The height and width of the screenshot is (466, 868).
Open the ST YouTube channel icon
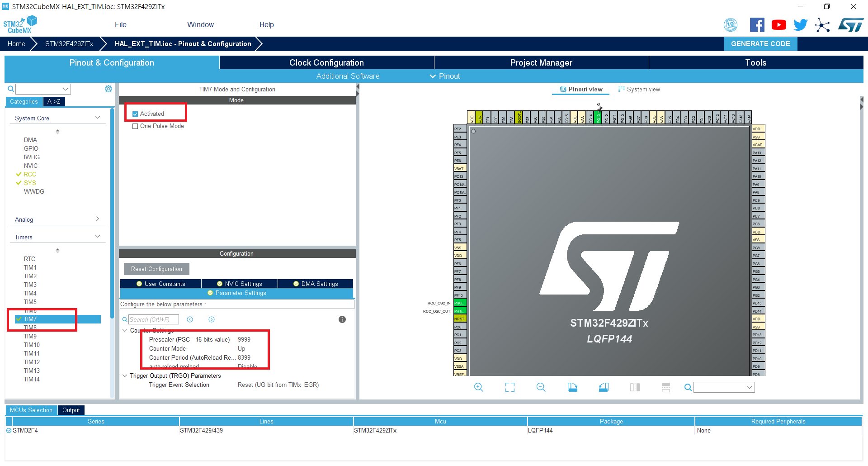click(x=778, y=25)
